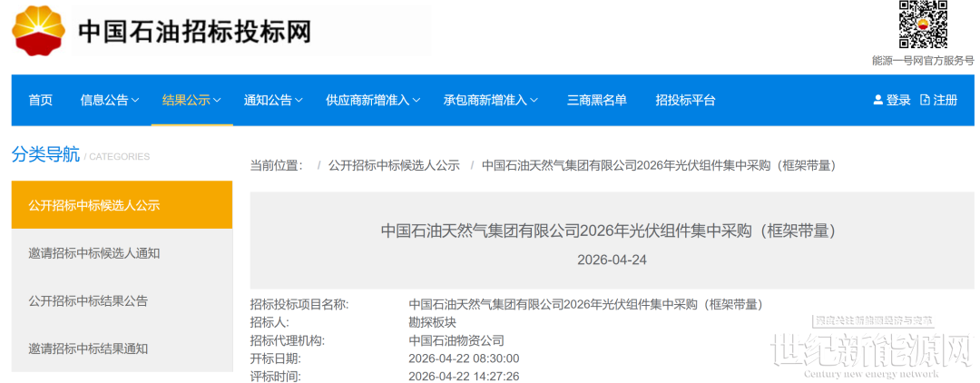
Task: Click the 中国石油招标投标网 site title
Action: [x=194, y=31]
